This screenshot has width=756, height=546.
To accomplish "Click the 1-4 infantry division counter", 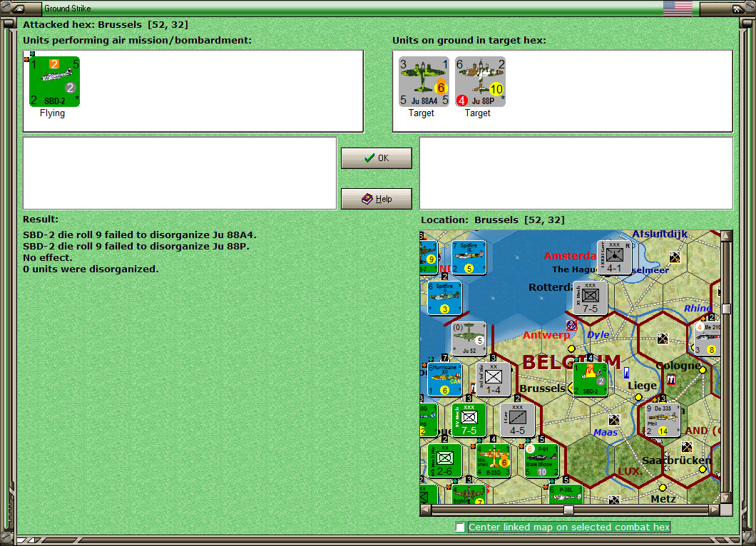I will pos(494,379).
